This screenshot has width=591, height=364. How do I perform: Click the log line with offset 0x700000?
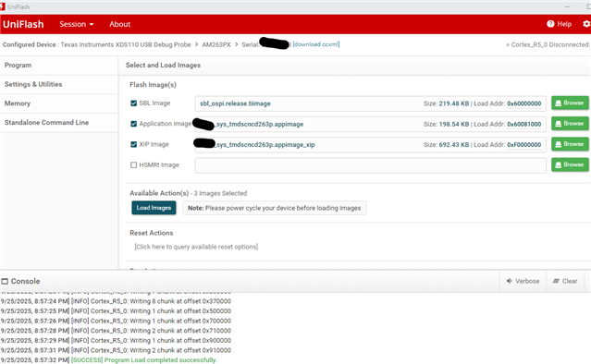coord(116,321)
